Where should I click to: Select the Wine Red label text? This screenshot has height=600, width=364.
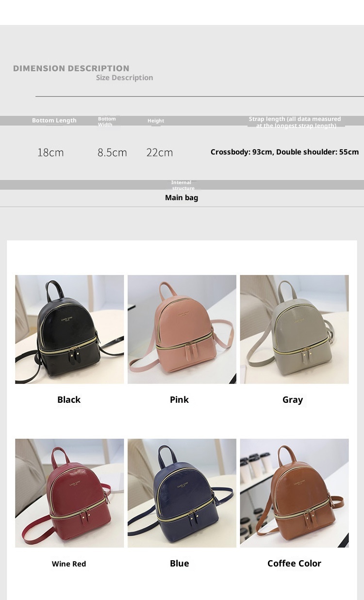pyautogui.click(x=69, y=564)
